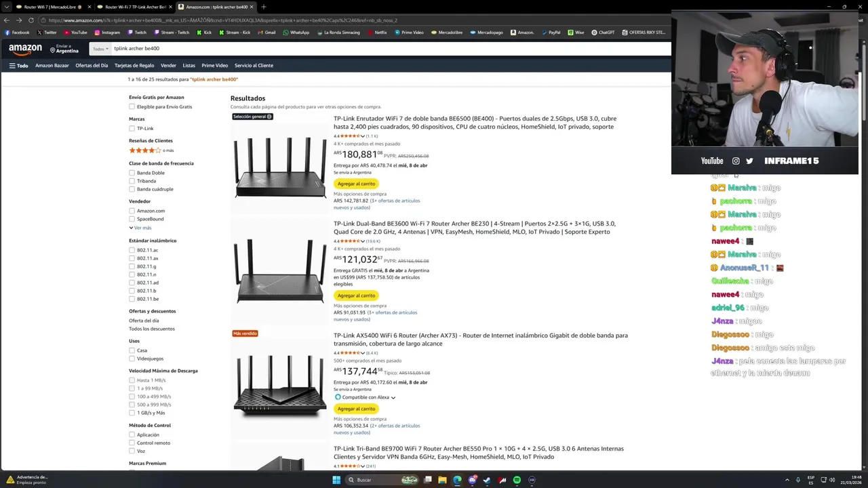The width and height of the screenshot is (868, 488).
Task: Open the Todo hamburger menu
Action: pyautogui.click(x=18, y=66)
